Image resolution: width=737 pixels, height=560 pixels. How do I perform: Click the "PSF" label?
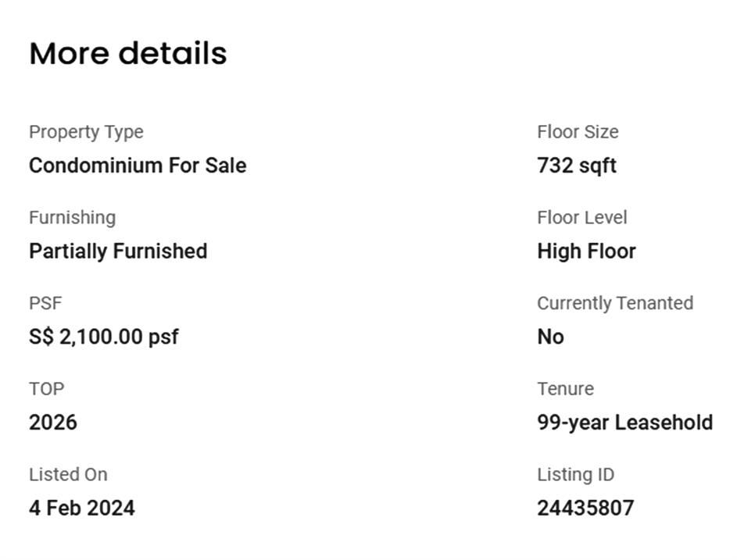coord(44,303)
